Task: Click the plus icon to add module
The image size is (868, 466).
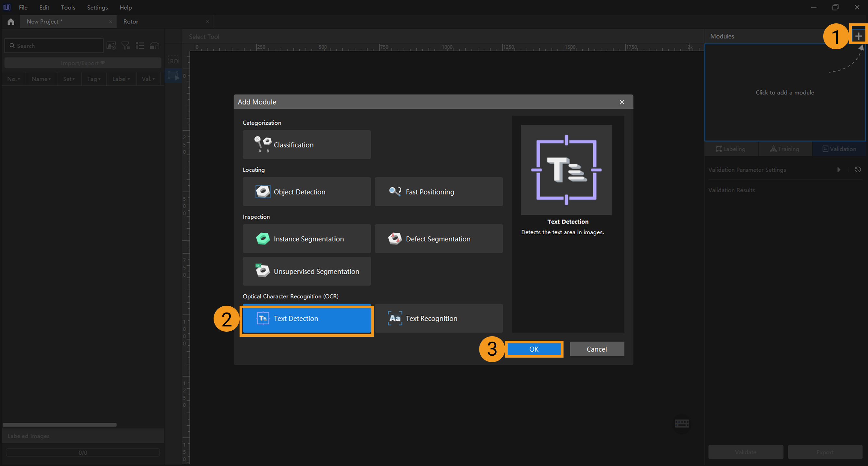Action: click(858, 36)
